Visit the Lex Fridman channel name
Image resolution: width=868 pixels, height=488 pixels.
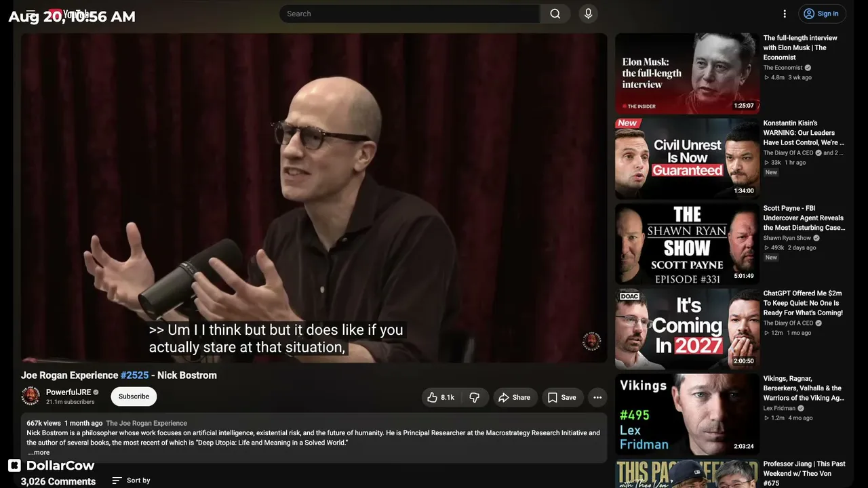779,409
